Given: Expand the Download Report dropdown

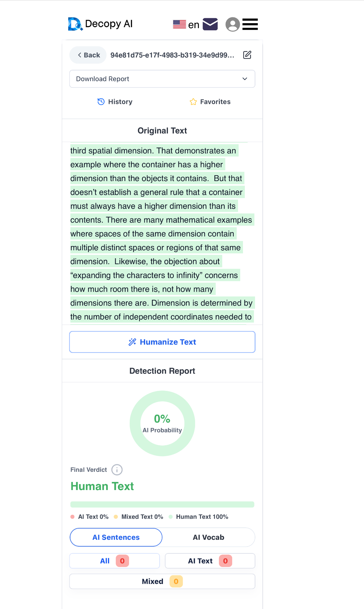Looking at the screenshot, I should click(x=162, y=79).
